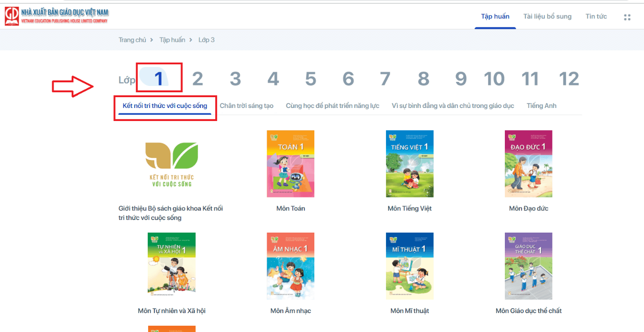This screenshot has width=644, height=332.
Task: Switch to the Tiếng Anh tab
Action: point(541,106)
